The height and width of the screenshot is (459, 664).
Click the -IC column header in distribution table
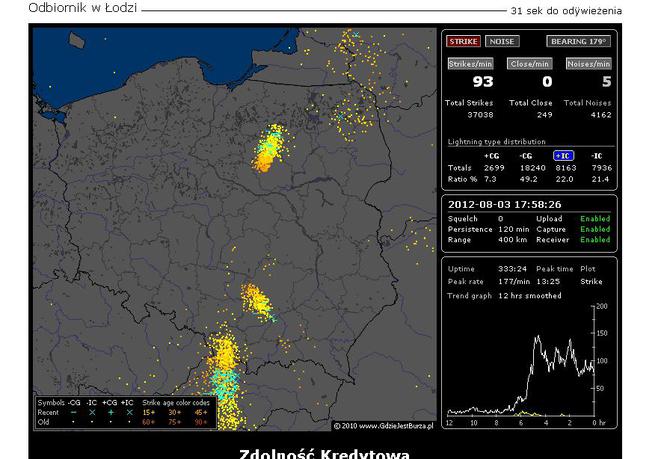pos(597,156)
